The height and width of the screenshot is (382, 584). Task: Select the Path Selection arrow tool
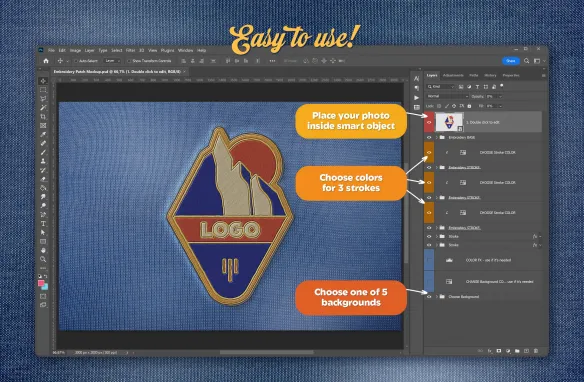coord(43,233)
